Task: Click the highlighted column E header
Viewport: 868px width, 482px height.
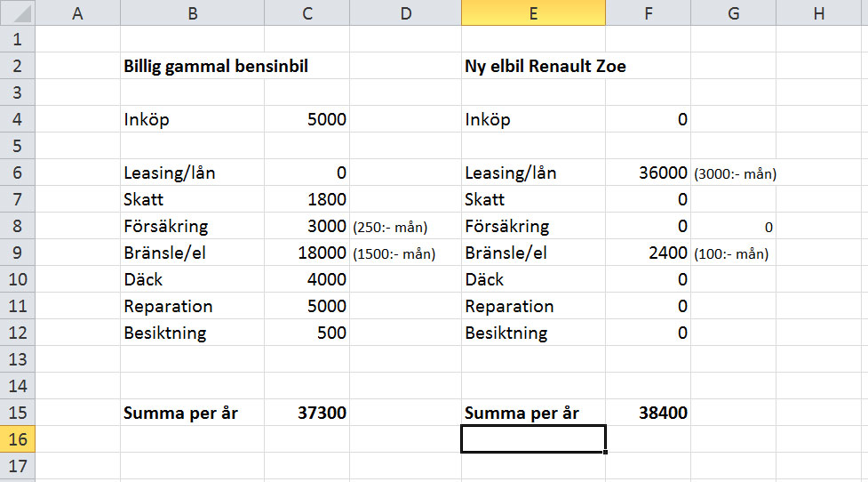Action: click(x=533, y=12)
